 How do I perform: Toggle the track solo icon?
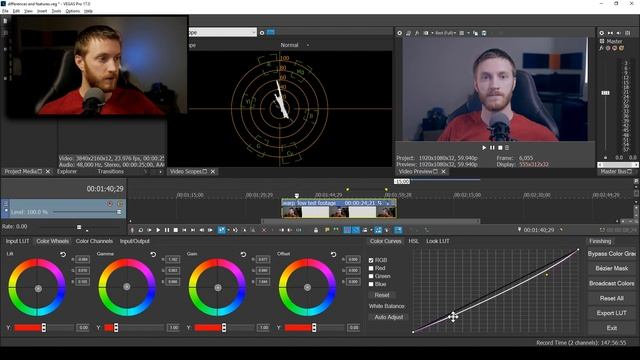120,203
